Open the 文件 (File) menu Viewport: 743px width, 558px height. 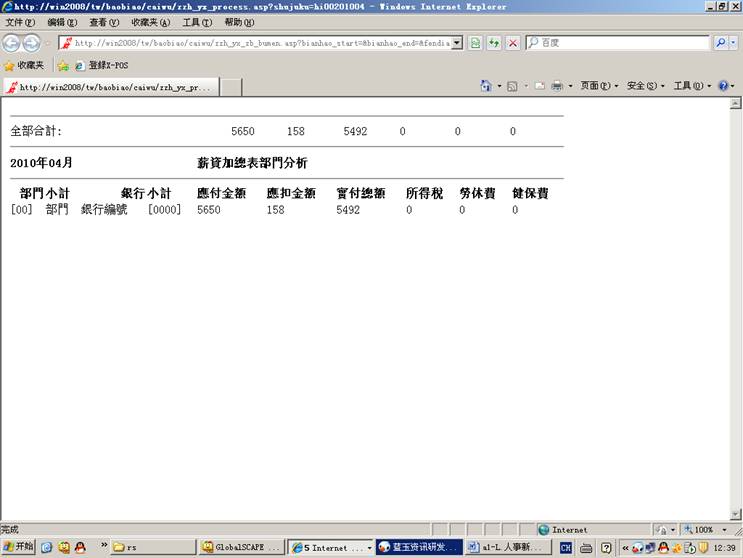20,22
